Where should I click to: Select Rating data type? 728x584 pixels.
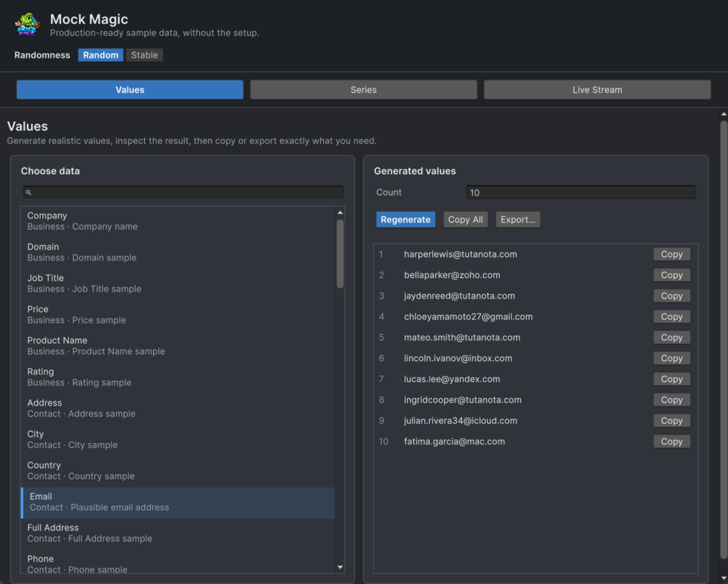tap(178, 377)
